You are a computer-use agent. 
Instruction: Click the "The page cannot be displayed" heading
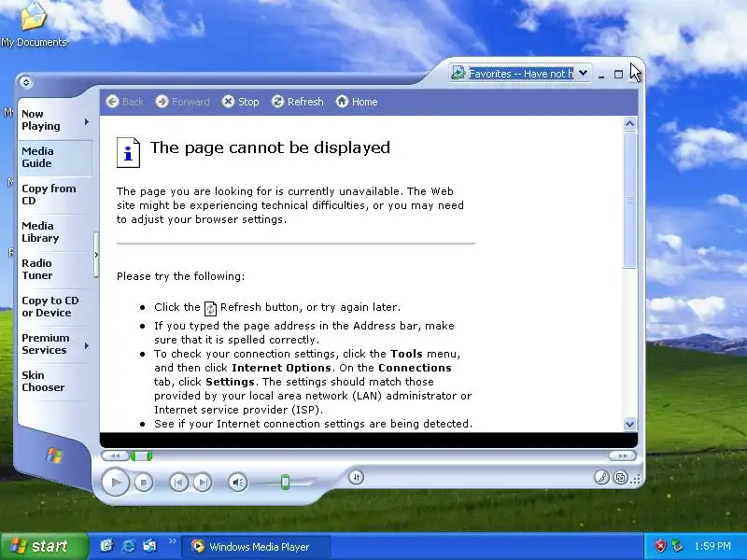pos(270,147)
